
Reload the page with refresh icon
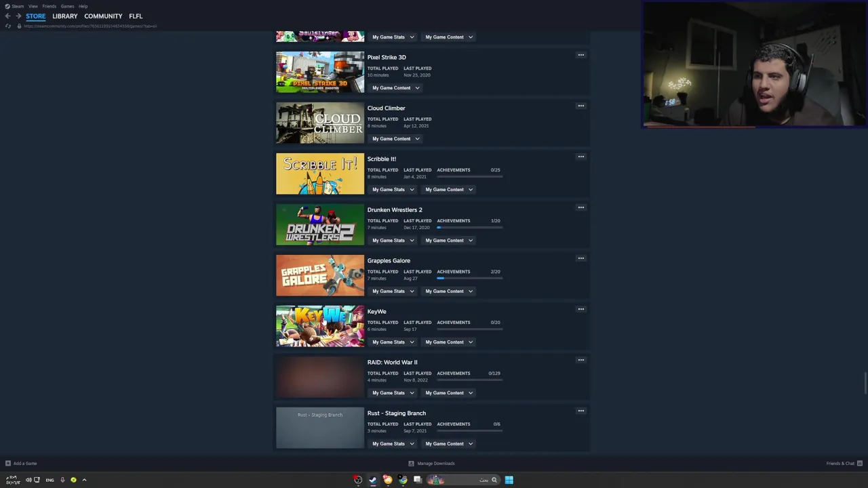7,26
